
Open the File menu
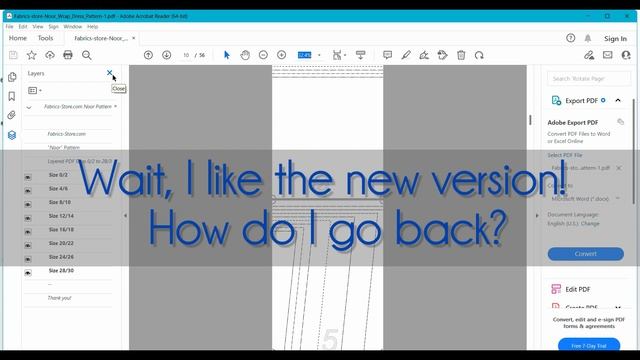point(9,27)
